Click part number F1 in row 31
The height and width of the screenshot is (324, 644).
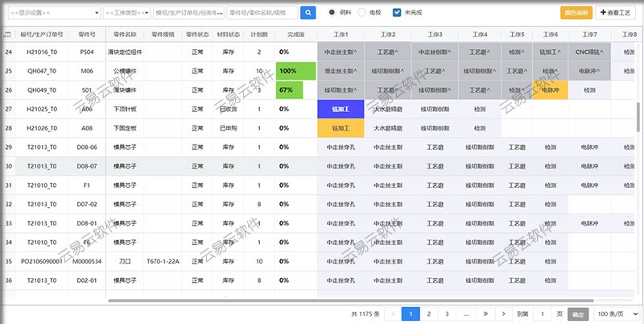(x=87, y=185)
